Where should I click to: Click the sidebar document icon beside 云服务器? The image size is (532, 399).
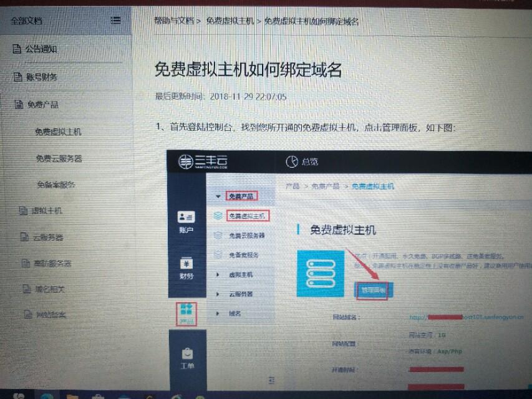point(24,237)
